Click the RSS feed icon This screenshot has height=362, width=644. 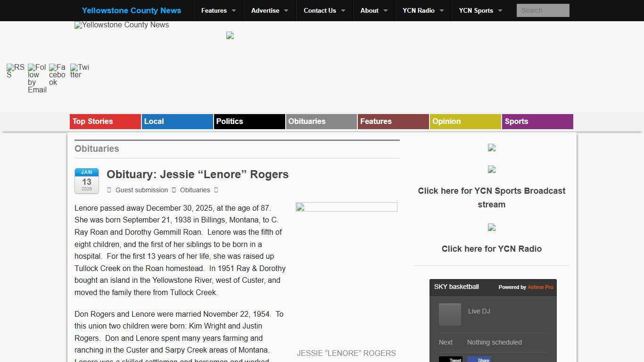(15, 71)
